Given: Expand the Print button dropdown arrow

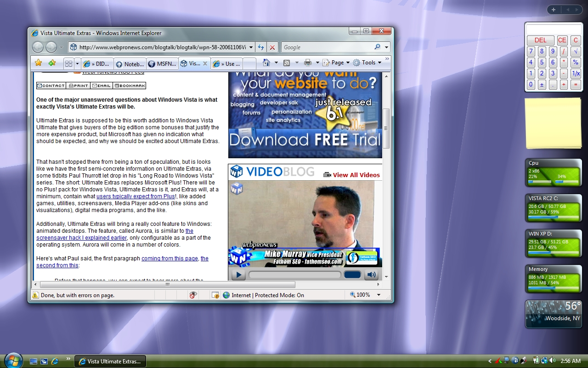Looking at the screenshot, I should point(317,63).
